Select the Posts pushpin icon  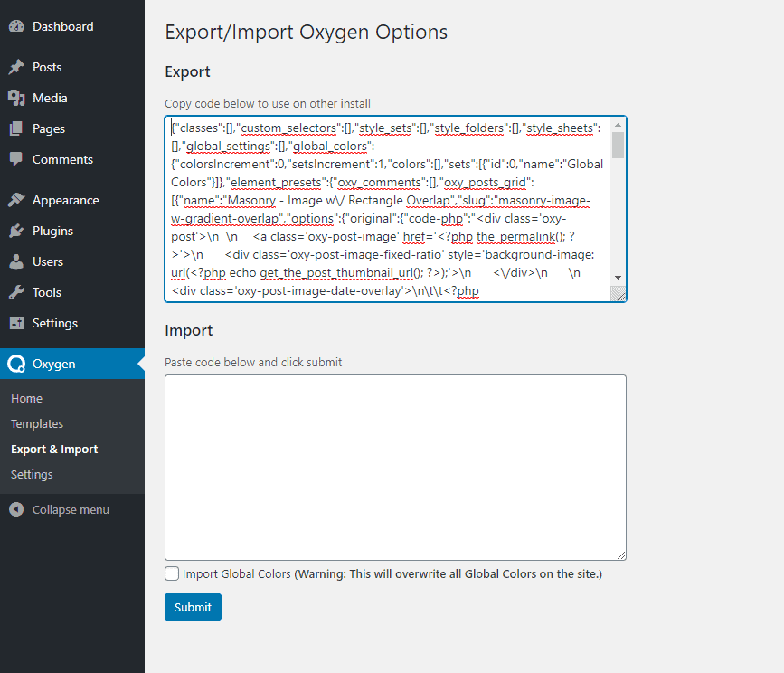tap(16, 67)
